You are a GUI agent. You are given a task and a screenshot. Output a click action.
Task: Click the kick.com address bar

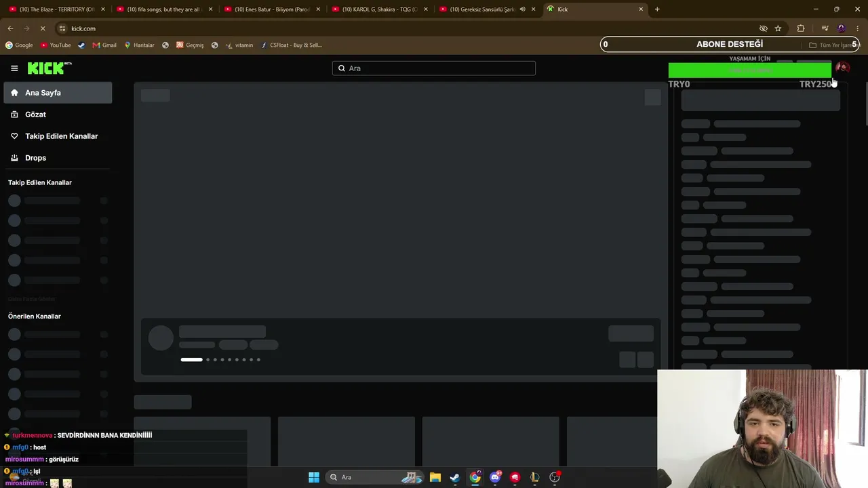click(407, 28)
